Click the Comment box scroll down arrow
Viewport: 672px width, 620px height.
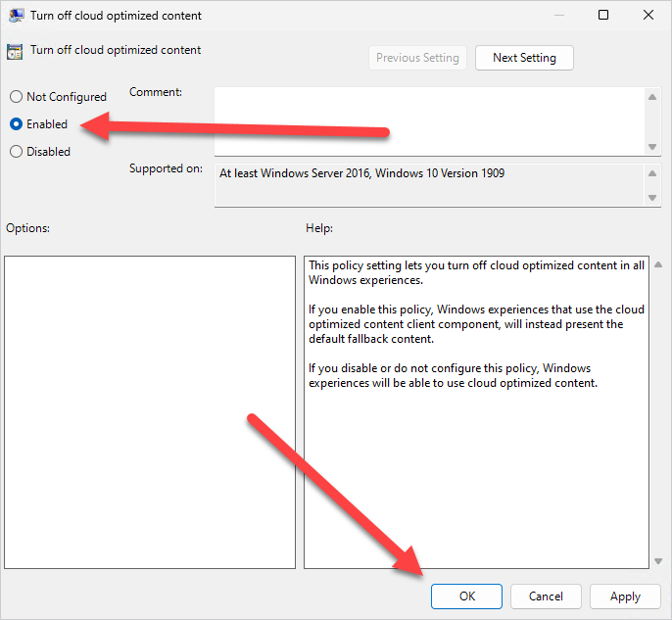pos(653,147)
